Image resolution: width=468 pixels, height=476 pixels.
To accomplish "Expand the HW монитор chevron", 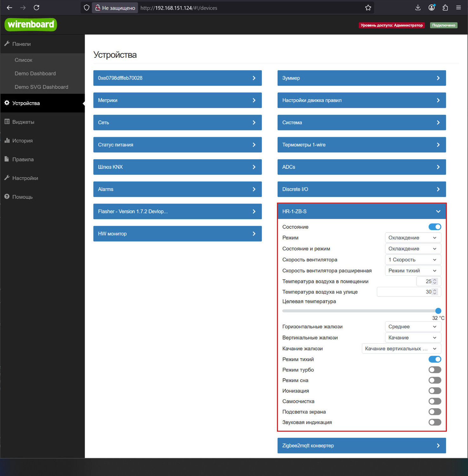I will [254, 234].
